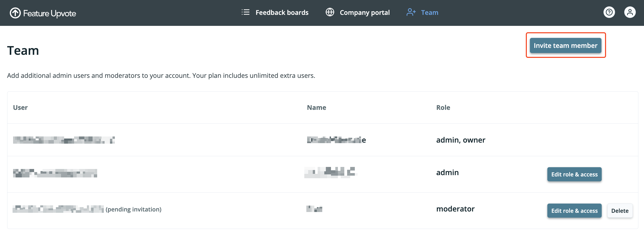Click the "admin, owner" role text
Image resolution: width=644 pixels, height=233 pixels.
tap(460, 140)
